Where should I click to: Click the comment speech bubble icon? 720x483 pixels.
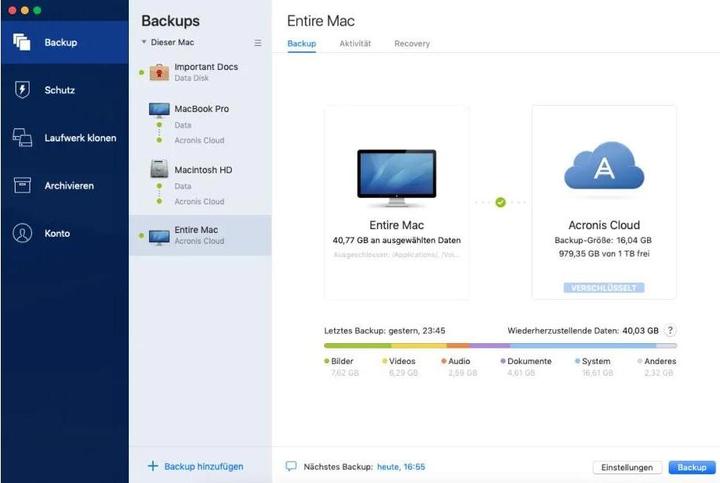point(291,466)
